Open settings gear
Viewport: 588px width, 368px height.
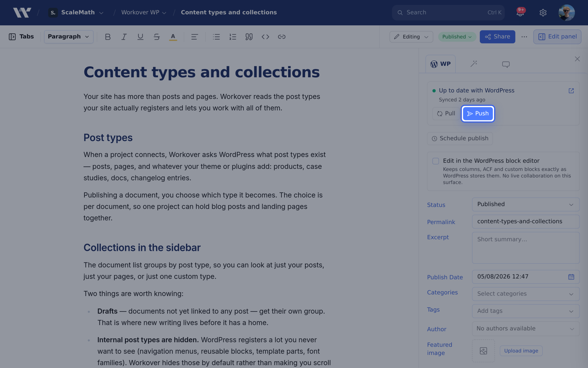coord(543,12)
